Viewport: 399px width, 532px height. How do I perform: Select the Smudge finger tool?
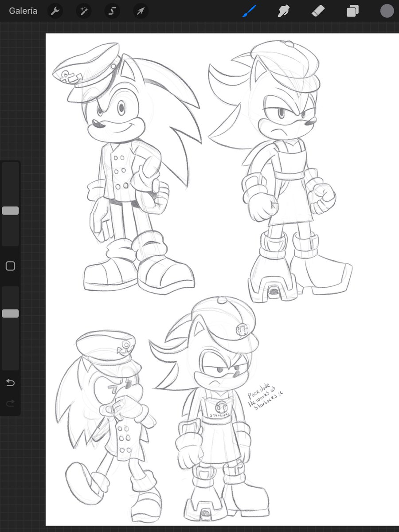pyautogui.click(x=284, y=11)
